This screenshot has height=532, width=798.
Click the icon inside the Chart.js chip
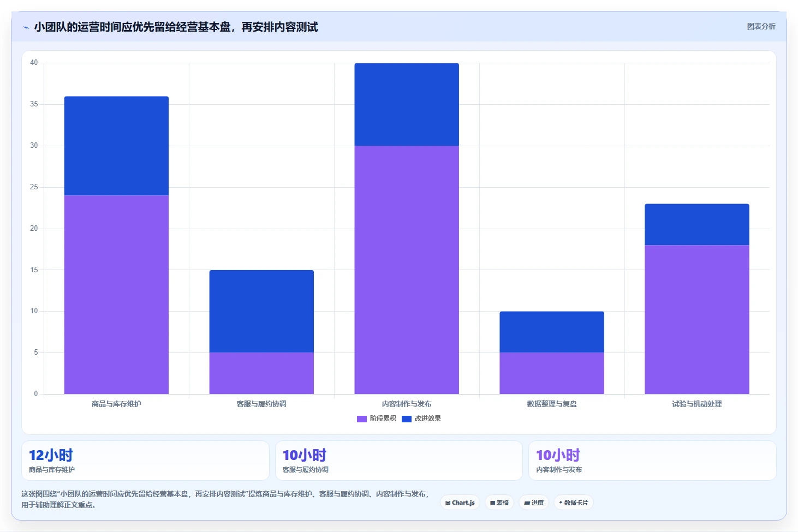coord(448,503)
